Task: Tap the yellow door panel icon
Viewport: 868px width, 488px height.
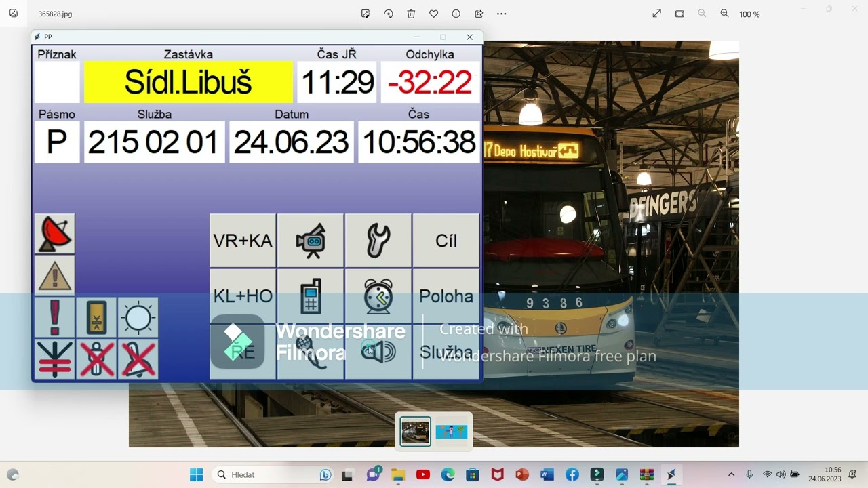Action: pyautogui.click(x=97, y=317)
